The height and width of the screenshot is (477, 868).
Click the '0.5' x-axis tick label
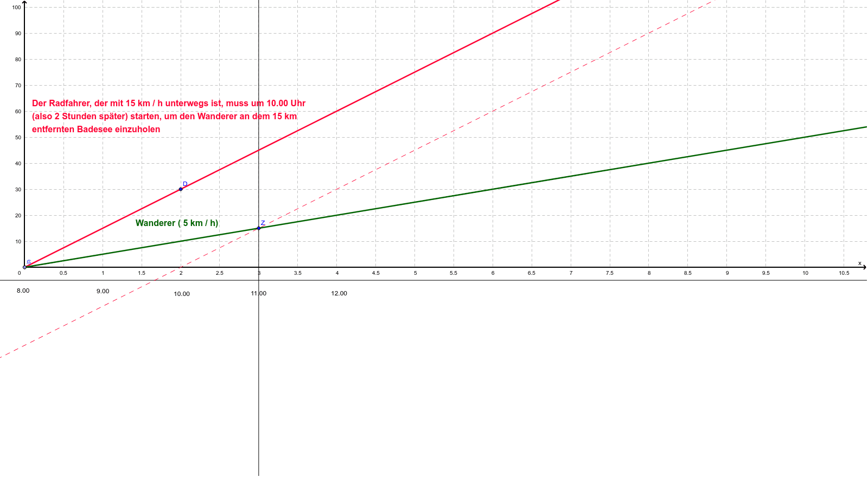[63, 273]
